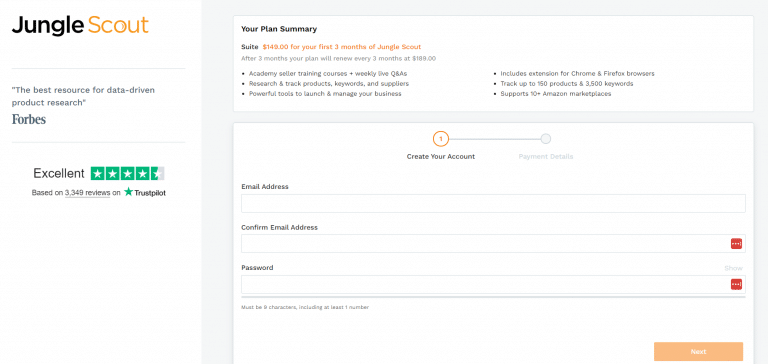Click the Excellent rating text
The height and width of the screenshot is (364, 768).
pos(59,173)
